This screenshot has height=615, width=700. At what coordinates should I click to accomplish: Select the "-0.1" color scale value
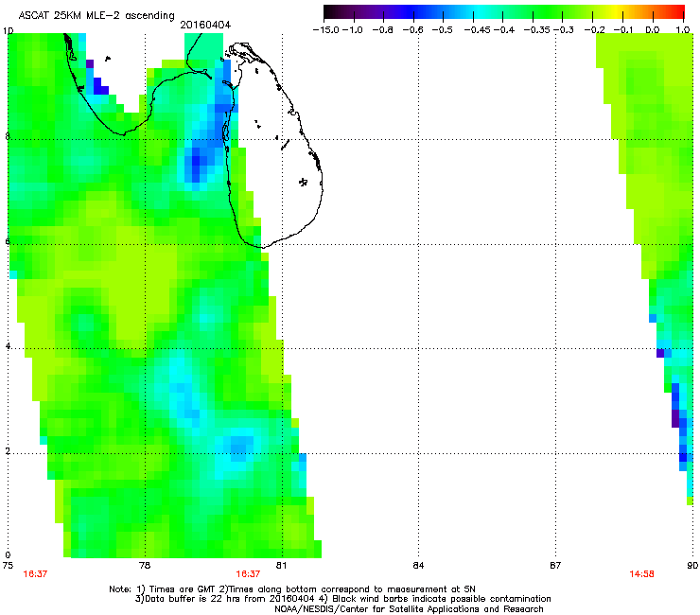point(623,30)
